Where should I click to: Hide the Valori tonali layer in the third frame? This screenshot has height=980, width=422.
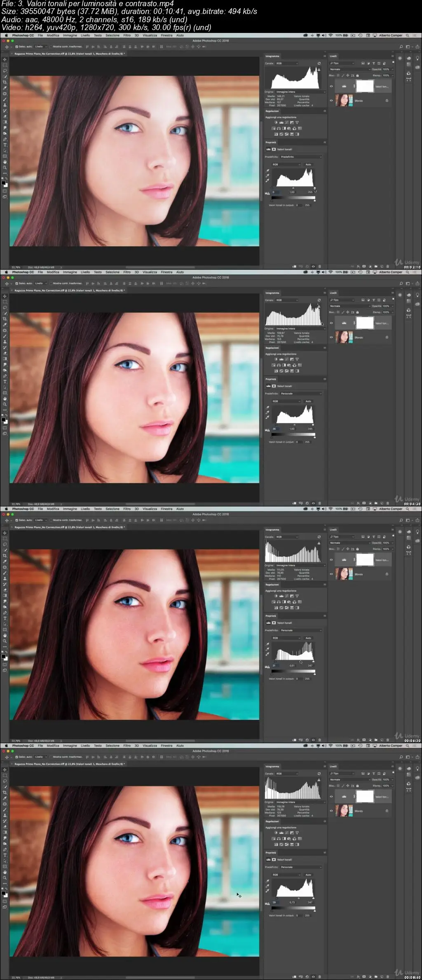tap(331, 560)
